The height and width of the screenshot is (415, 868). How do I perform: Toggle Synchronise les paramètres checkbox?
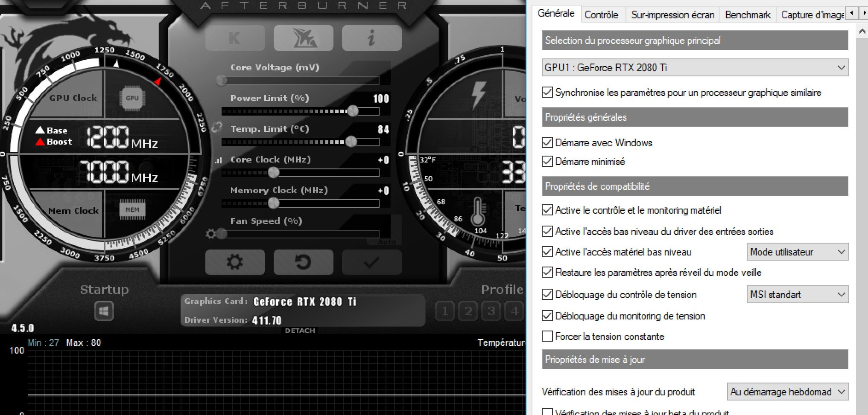[547, 92]
